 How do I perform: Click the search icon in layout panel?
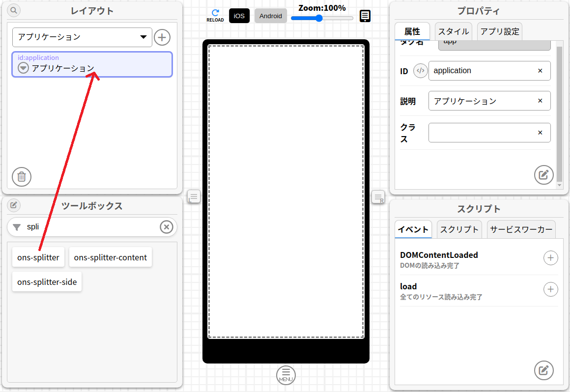click(x=14, y=10)
